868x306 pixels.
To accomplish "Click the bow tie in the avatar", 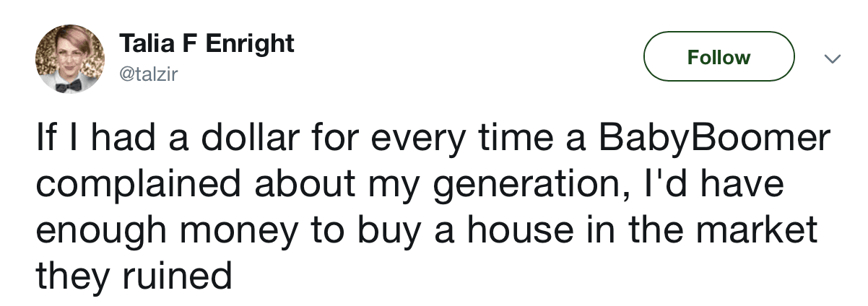I will coord(71,85).
